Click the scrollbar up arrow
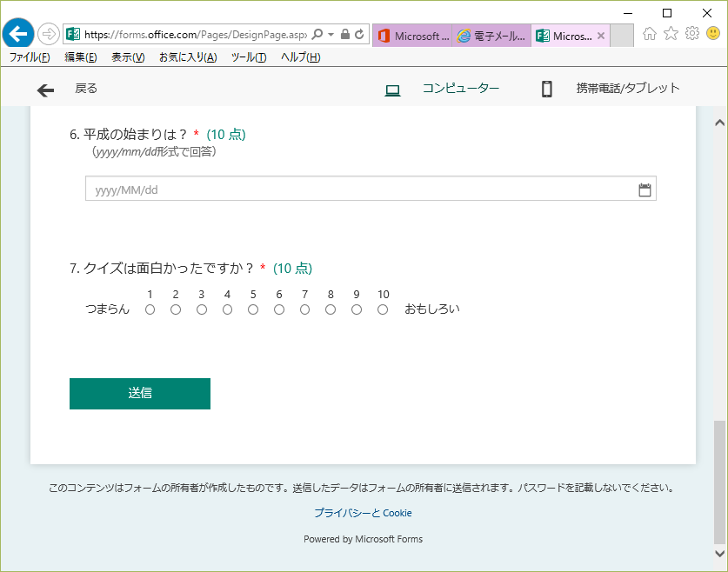Image resolution: width=728 pixels, height=572 pixels. click(719, 123)
